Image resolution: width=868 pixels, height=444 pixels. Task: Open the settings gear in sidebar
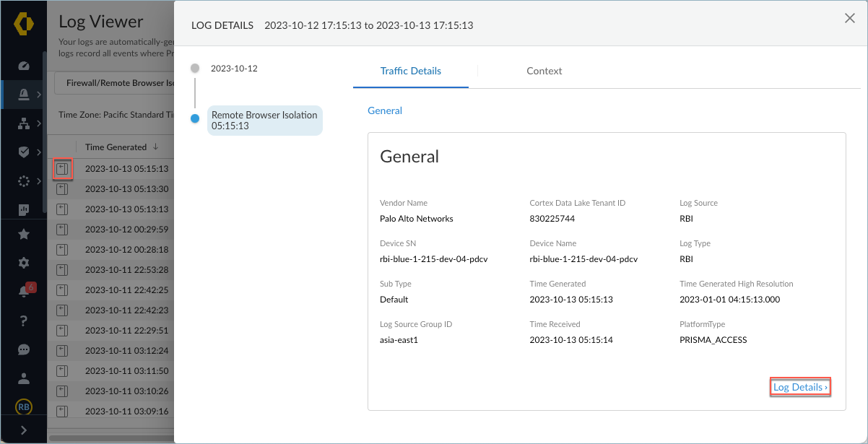pos(24,263)
